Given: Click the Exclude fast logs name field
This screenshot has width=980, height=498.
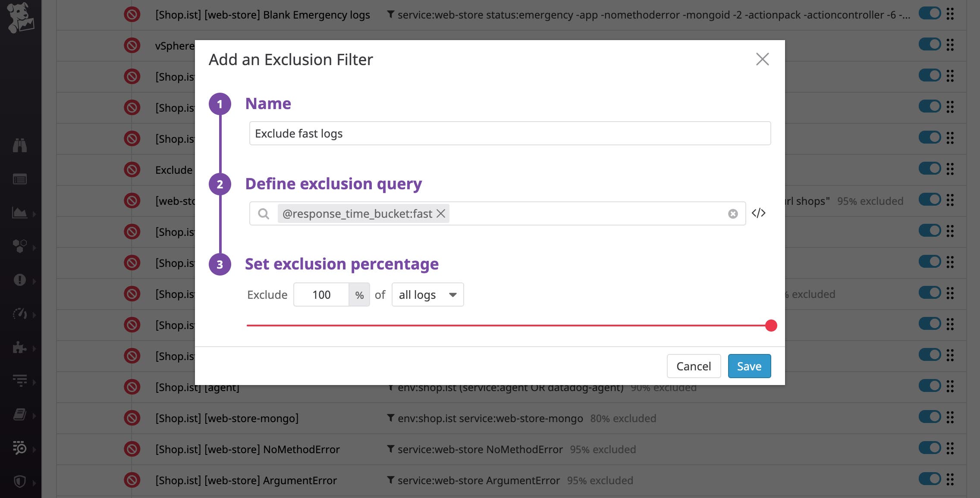Looking at the screenshot, I should (x=509, y=133).
